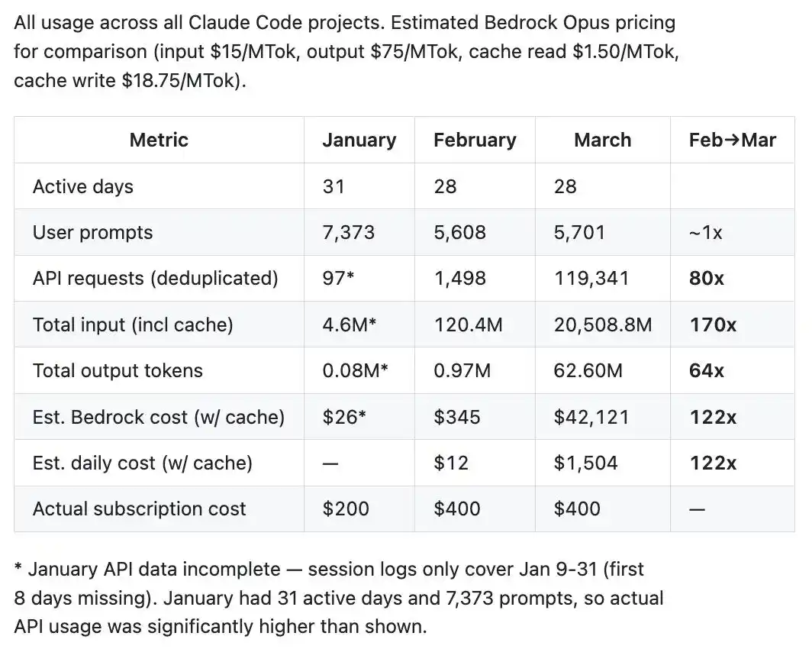Select the Total output tokens label
This screenshot has height=649, width=812.
(118, 371)
